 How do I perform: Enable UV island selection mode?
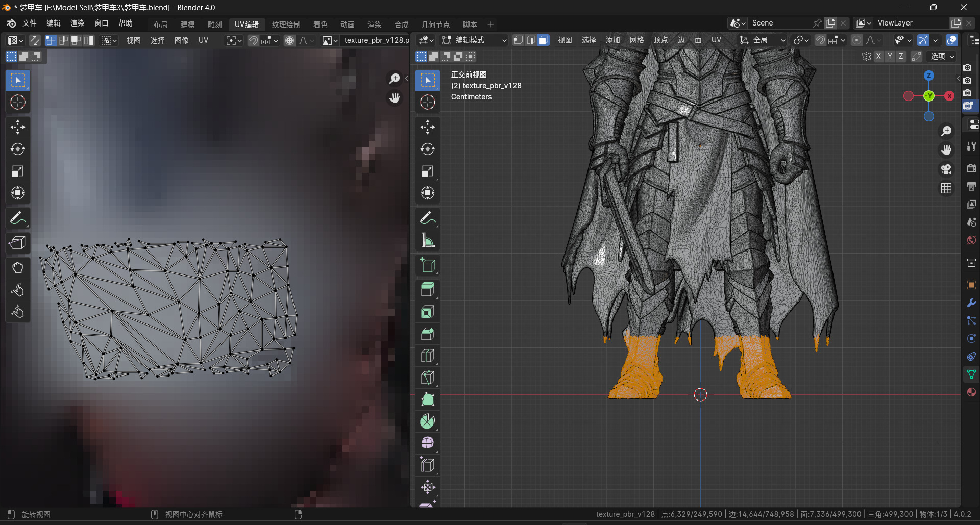[89, 40]
